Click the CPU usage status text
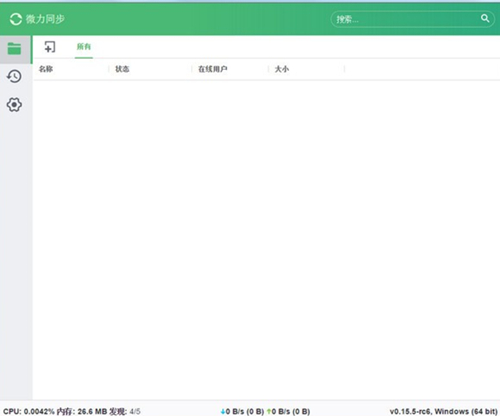Image resolution: width=500 pixels, height=416 pixels. (x=29, y=412)
